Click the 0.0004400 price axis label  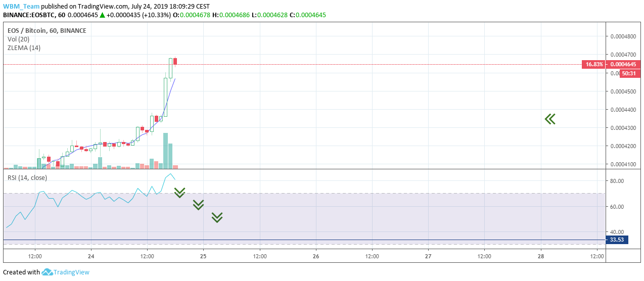pyautogui.click(x=623, y=110)
